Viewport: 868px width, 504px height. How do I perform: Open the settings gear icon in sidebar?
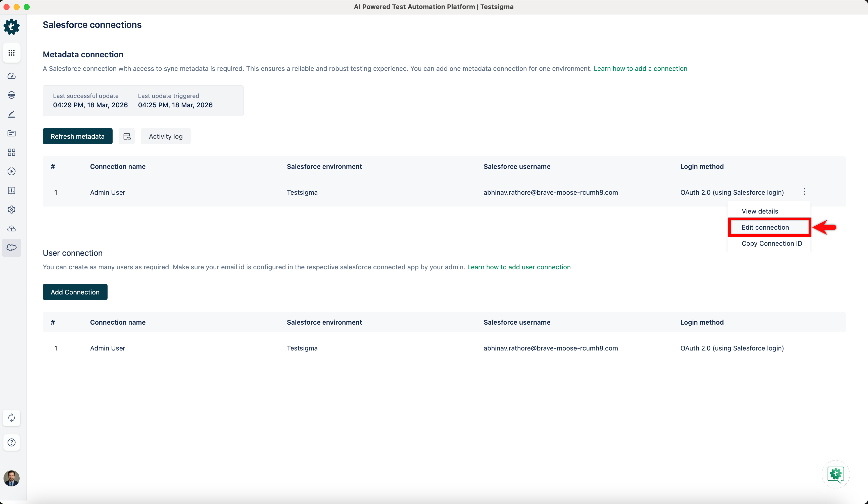pyautogui.click(x=11, y=209)
